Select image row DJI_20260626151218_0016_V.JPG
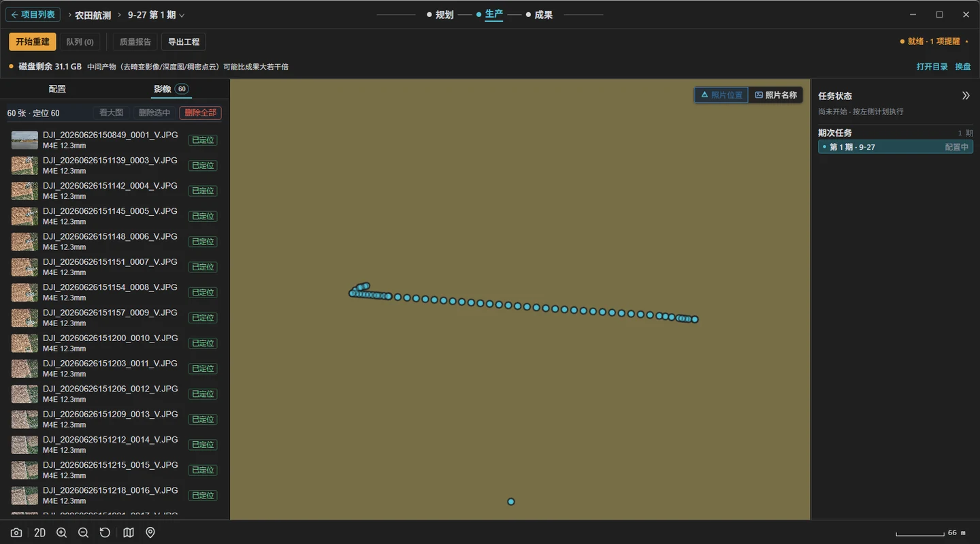 pyautogui.click(x=114, y=496)
